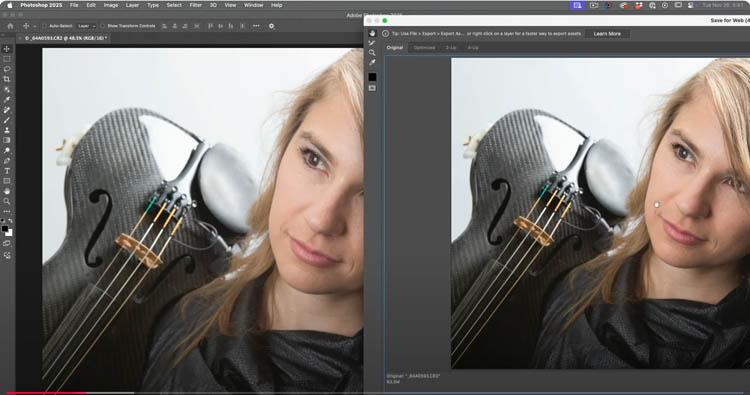
Task: Open the 3D menu
Action: pyautogui.click(x=213, y=5)
